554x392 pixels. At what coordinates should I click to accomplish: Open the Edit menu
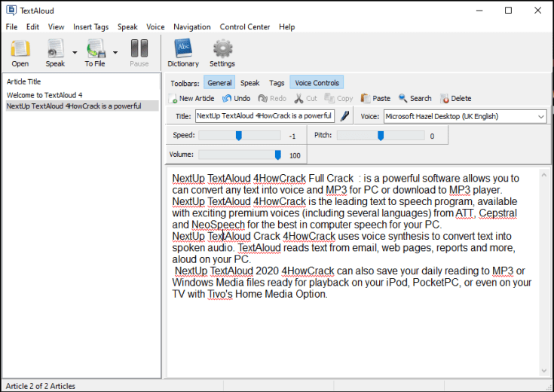click(x=32, y=27)
